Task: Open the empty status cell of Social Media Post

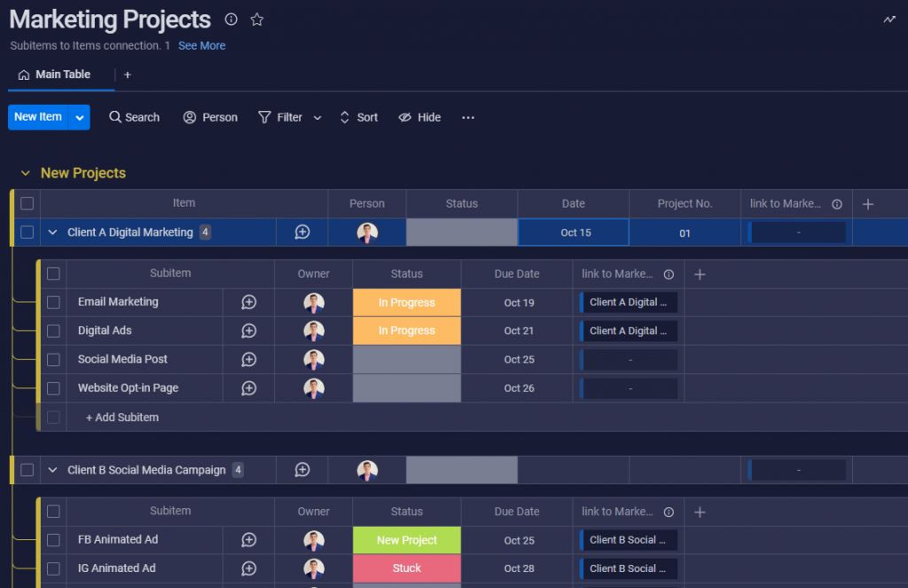Action: pos(406,360)
